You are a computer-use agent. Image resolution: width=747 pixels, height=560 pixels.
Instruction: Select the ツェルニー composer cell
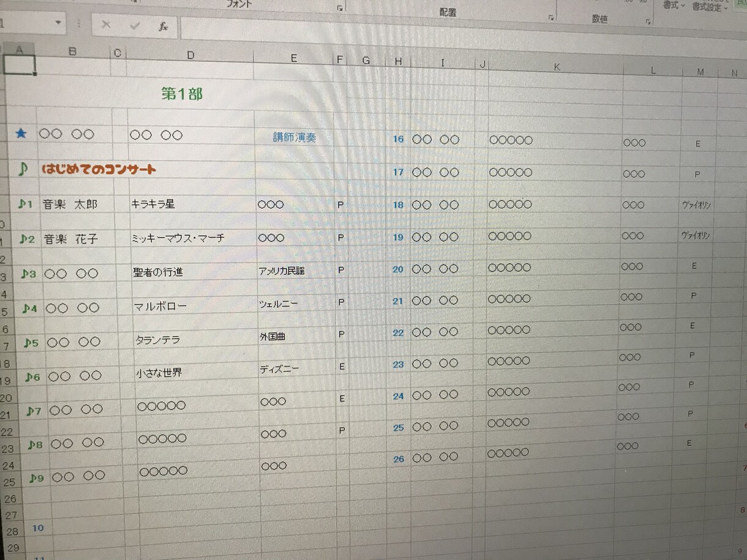click(279, 304)
